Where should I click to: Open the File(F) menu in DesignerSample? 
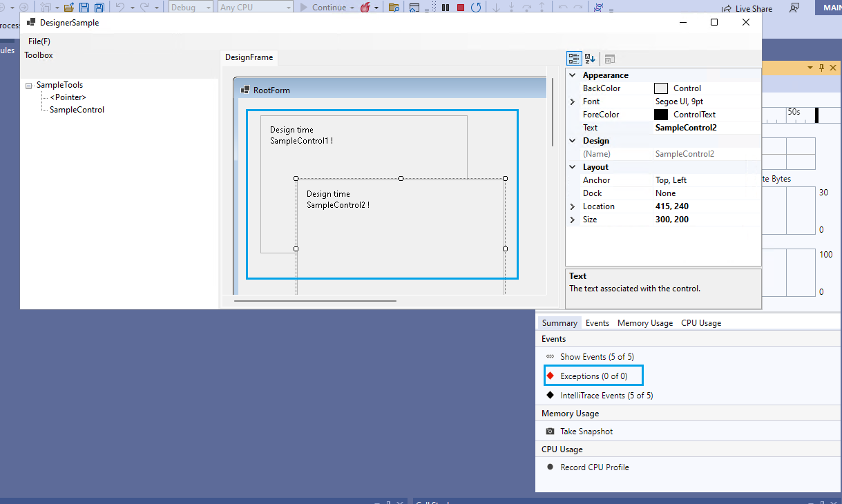pyautogui.click(x=39, y=41)
